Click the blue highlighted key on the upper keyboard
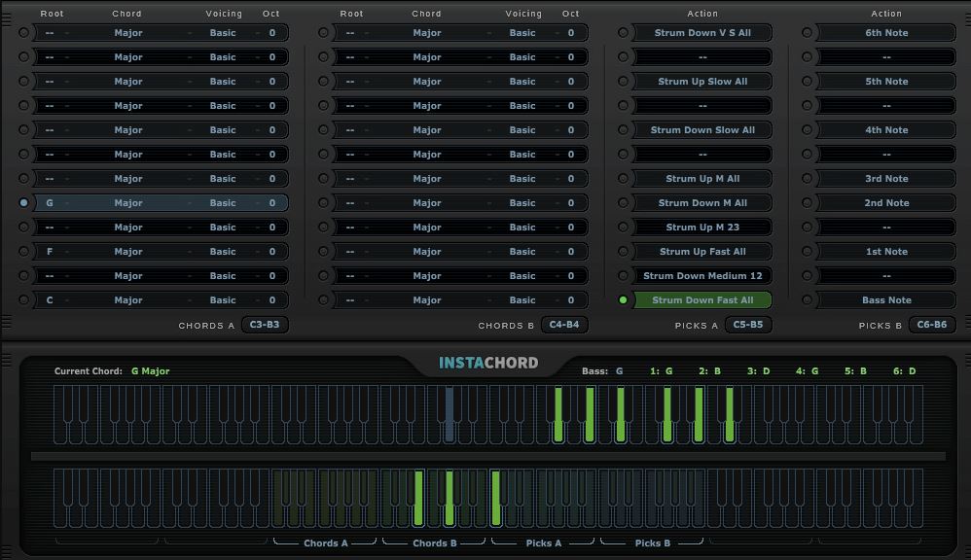This screenshot has width=971, height=560. tap(450, 413)
